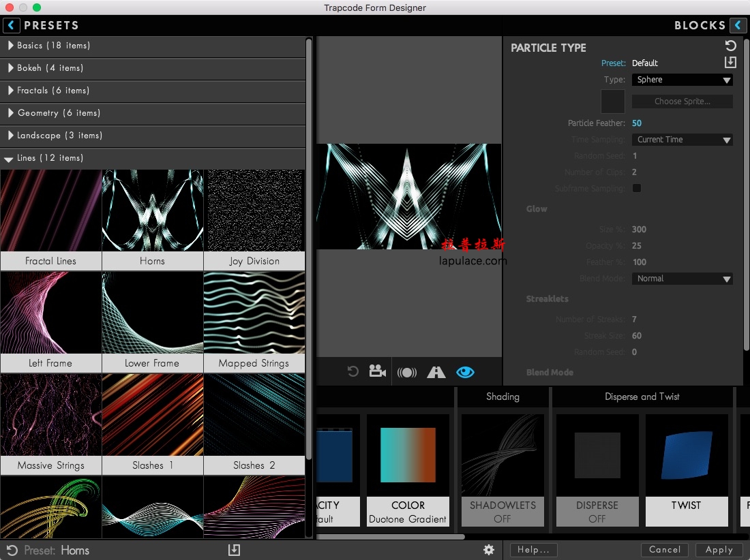Screen dimensions: 750x560
Task: Expand the Geometry (6 items) category
Action: coord(153,113)
